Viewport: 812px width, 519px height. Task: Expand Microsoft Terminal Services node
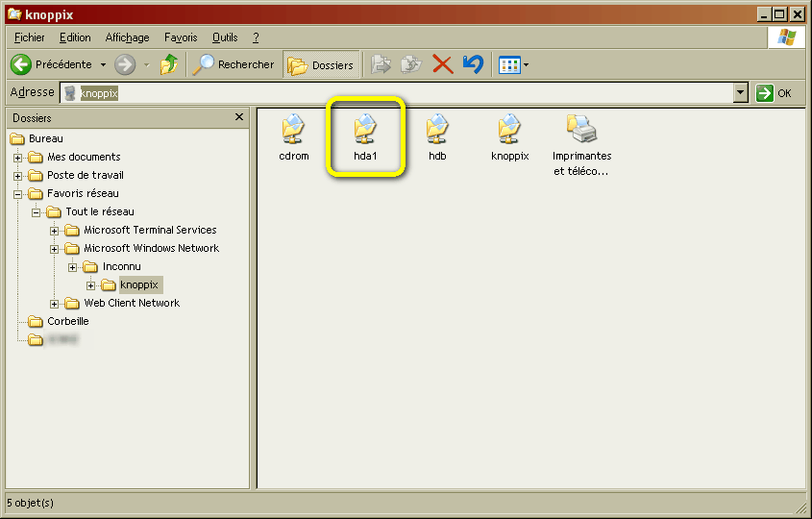click(x=54, y=231)
